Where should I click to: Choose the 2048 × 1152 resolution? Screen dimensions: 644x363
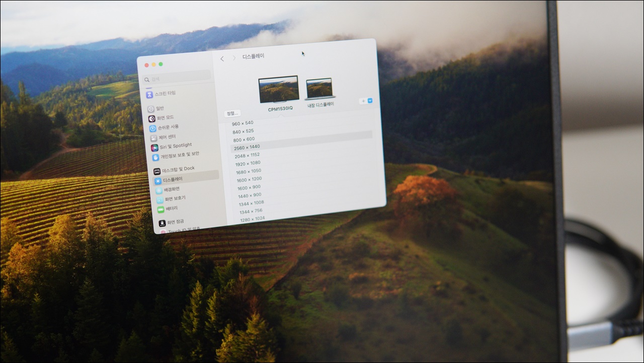click(x=247, y=155)
